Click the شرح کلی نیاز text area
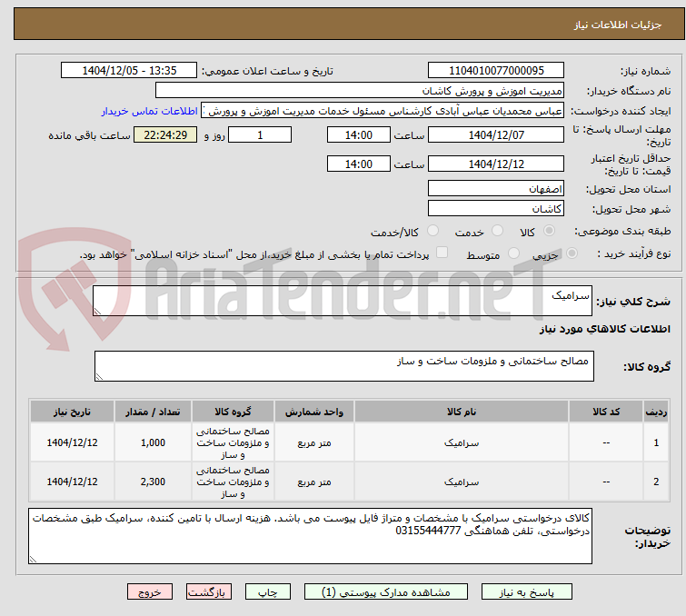The width and height of the screenshot is (686, 616). coord(343,301)
